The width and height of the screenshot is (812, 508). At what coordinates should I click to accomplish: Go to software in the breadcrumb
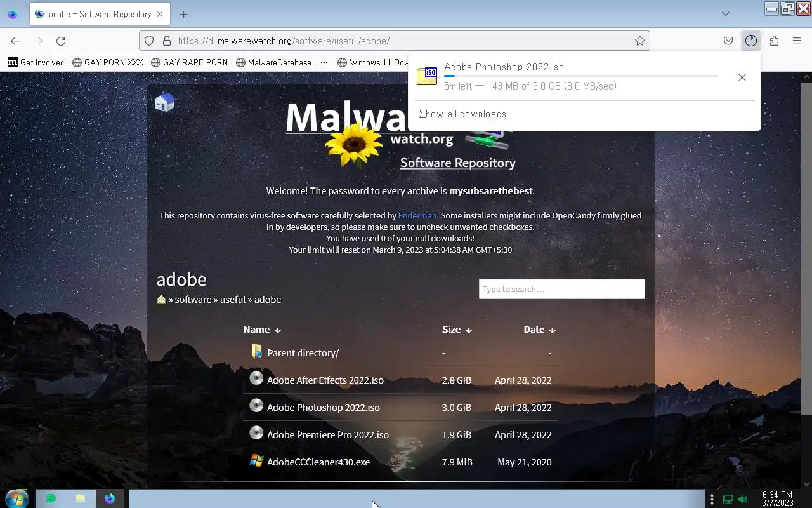(x=193, y=300)
